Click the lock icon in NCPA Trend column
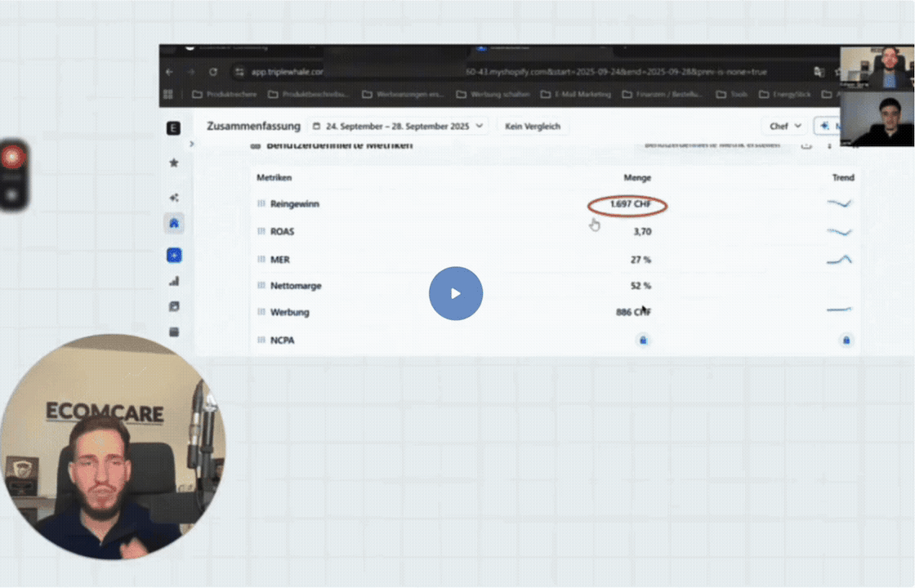This screenshot has width=915, height=588. 846,340
